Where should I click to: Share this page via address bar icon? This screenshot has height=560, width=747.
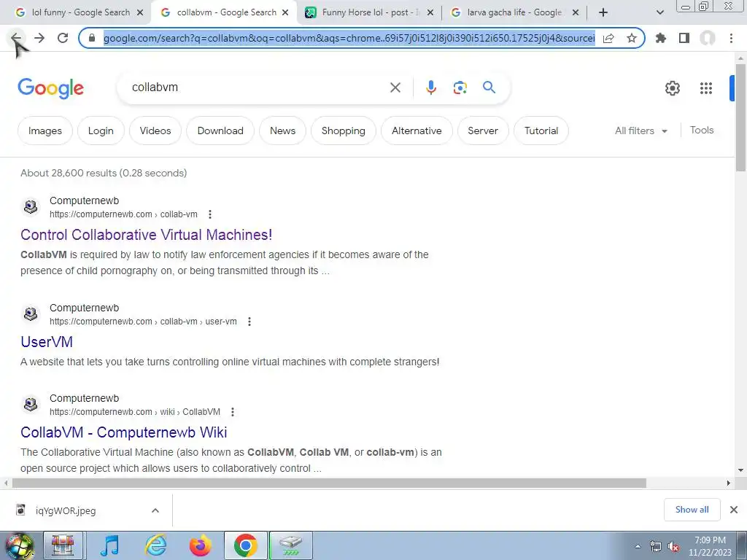tap(608, 38)
